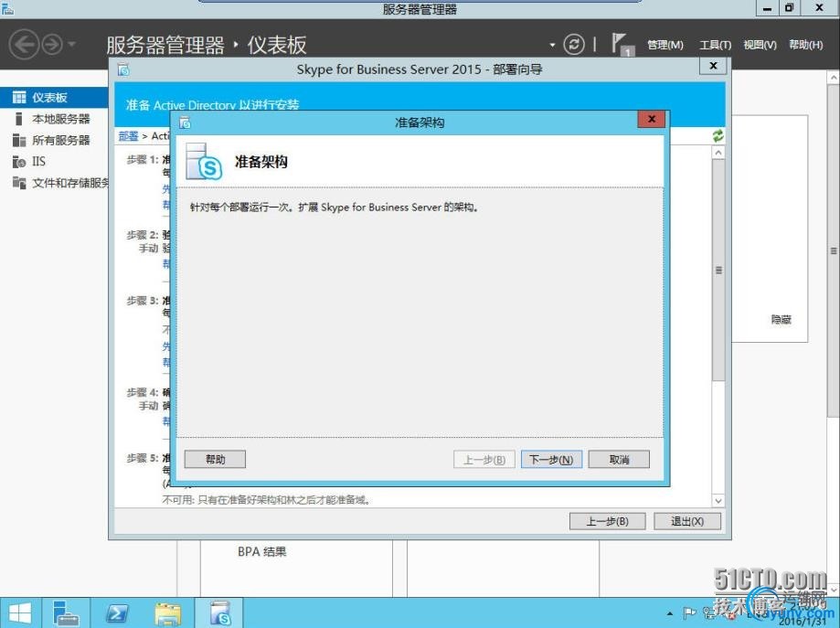Select IIS in the sidebar

(54, 161)
